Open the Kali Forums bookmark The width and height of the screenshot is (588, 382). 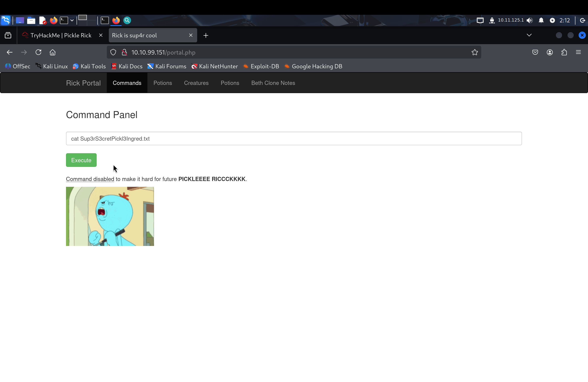tap(167, 66)
